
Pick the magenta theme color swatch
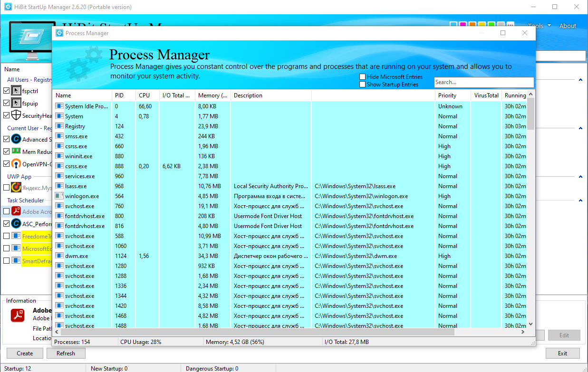pos(463,25)
